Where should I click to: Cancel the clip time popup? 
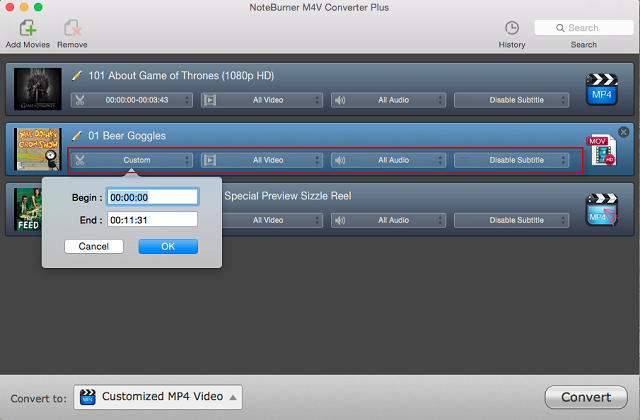(94, 246)
